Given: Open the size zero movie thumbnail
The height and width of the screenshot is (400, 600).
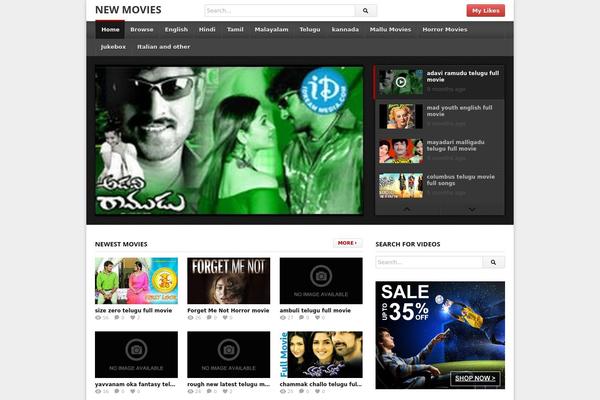Looking at the screenshot, I should click(136, 281).
